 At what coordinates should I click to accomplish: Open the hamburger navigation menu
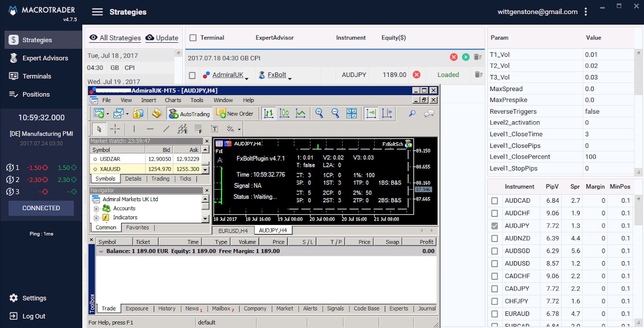[x=97, y=12]
